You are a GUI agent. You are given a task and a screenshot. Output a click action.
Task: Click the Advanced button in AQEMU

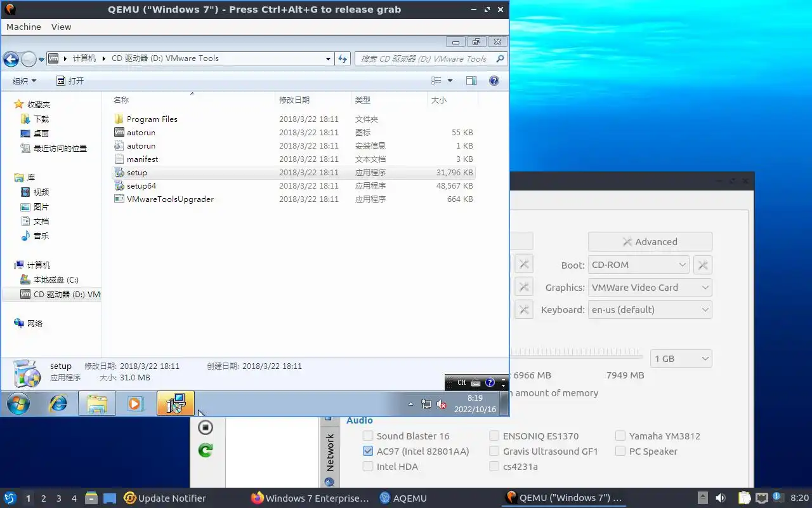click(x=650, y=241)
